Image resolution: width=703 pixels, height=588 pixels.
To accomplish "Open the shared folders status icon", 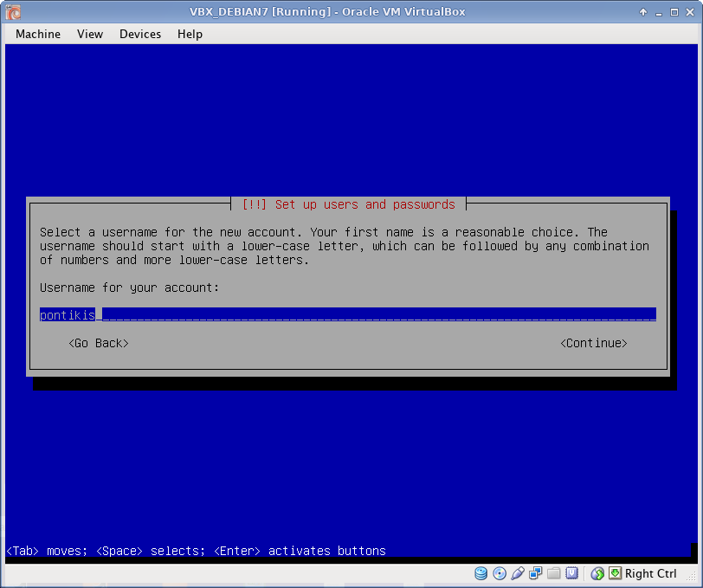I will (554, 573).
